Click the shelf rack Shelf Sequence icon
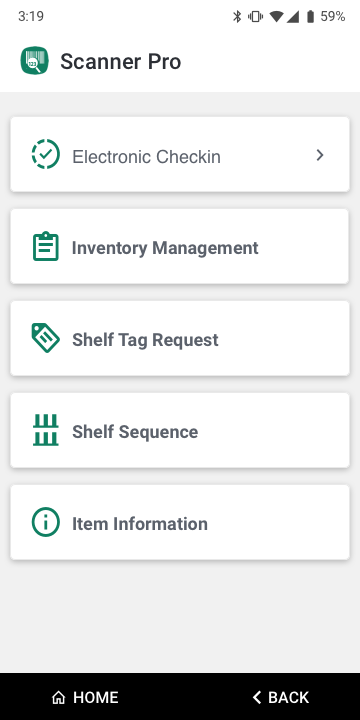360x720 pixels. click(45, 430)
